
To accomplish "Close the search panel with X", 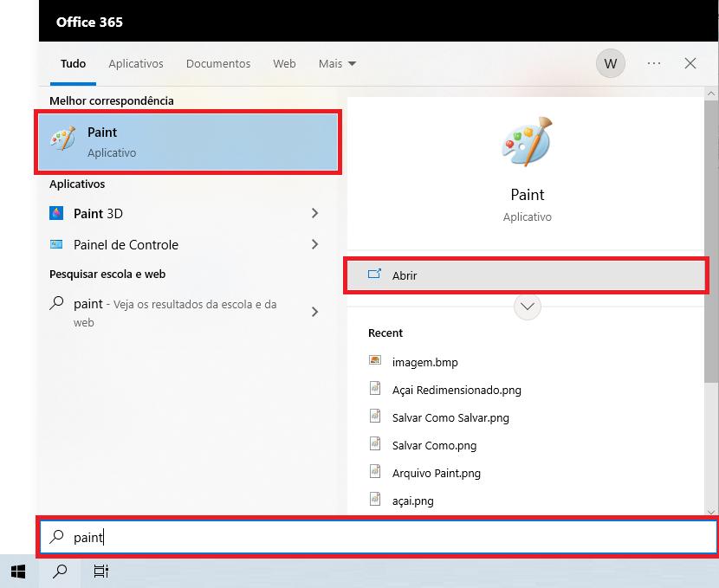I will tap(690, 63).
